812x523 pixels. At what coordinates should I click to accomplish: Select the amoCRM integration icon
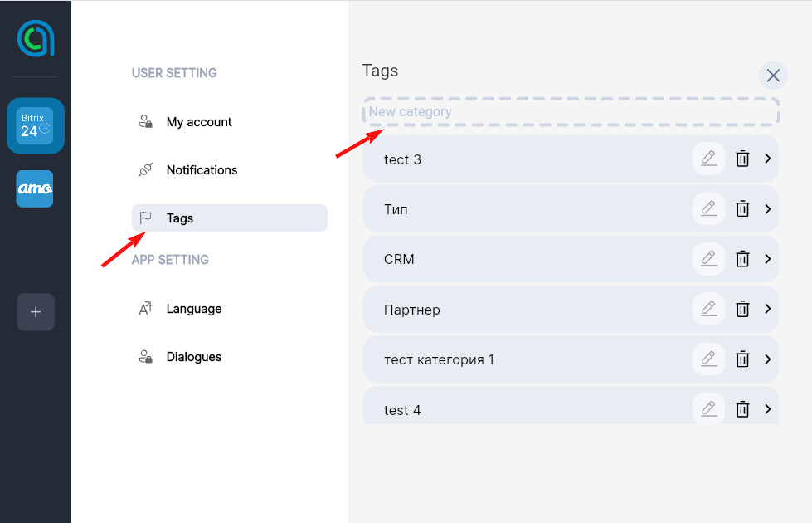pos(35,189)
